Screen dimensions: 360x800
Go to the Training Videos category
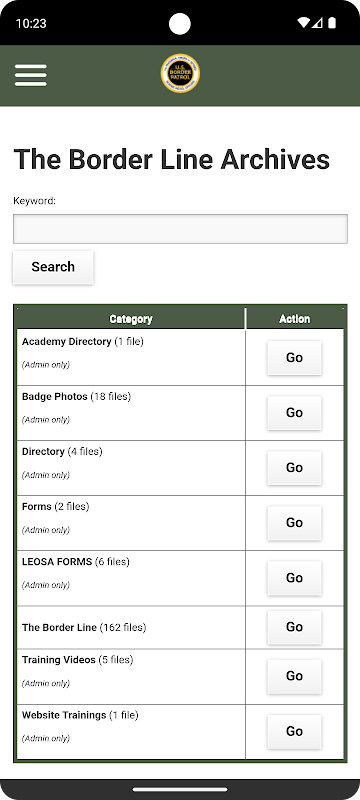[294, 676]
